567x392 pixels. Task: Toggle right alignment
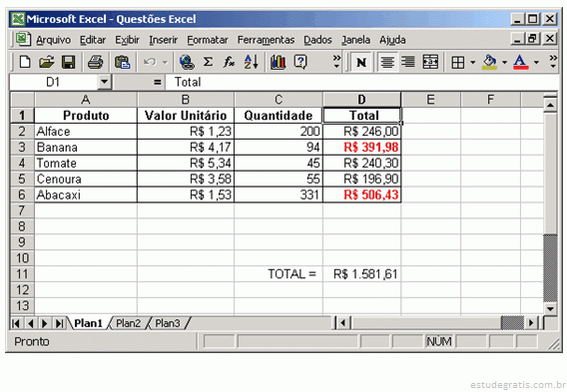[x=408, y=62]
